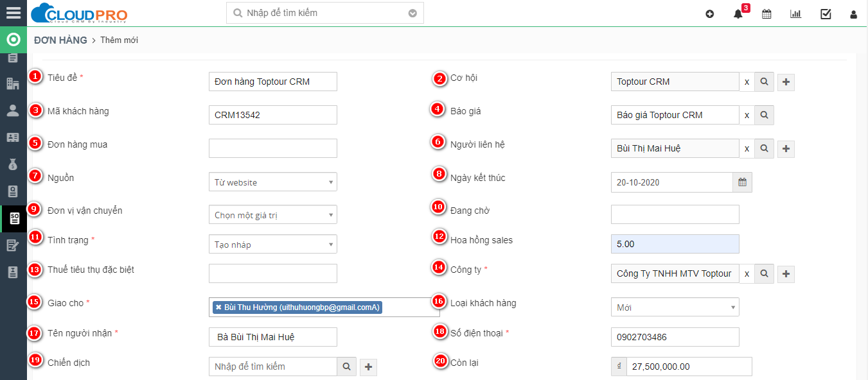Viewport: 868px width, 380px height.
Task: Clear the Công ty field value
Action: (747, 273)
